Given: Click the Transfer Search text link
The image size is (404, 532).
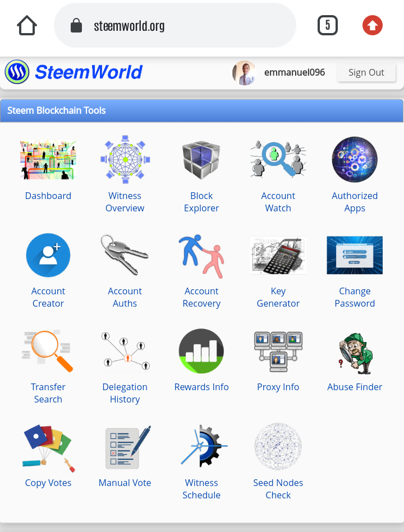Looking at the screenshot, I should point(48,393).
